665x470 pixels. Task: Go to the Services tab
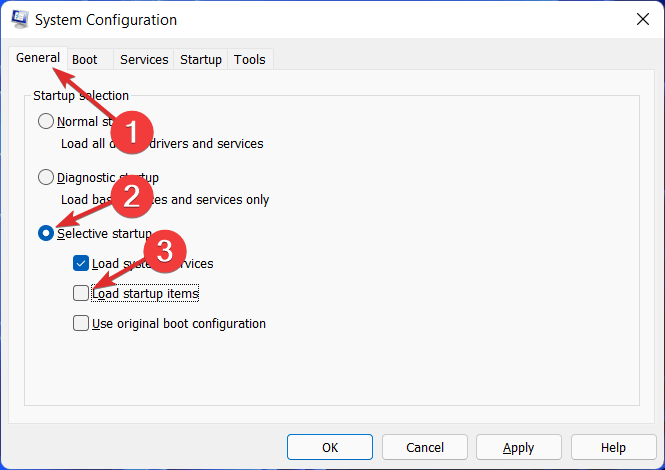point(144,60)
